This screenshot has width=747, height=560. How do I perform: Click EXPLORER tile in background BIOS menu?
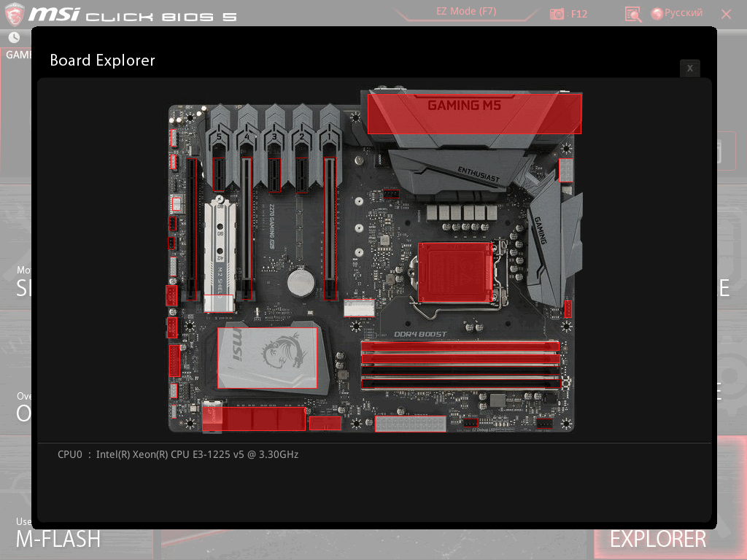point(658,539)
